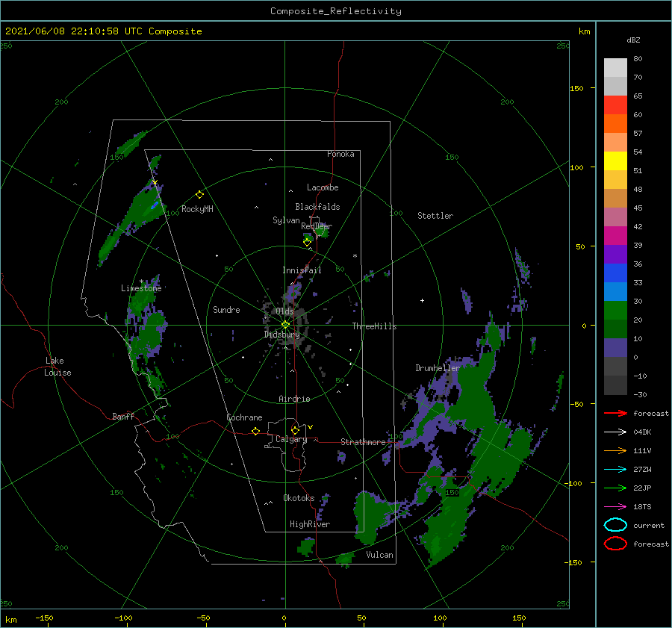The width and height of the screenshot is (672, 628).
Task: Click the yellow diamond marker near RockyMH
Action: pos(199,195)
